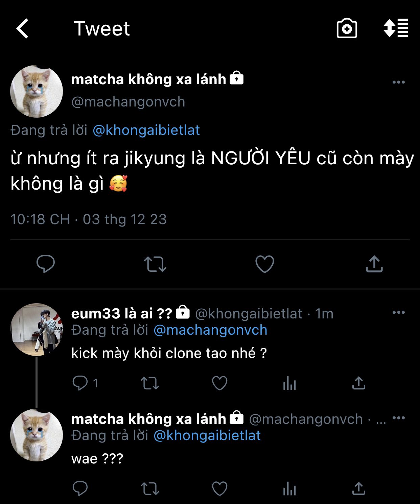Viewport: 420px width, 504px height.
Task: Tap the sort replies icon
Action: (395, 28)
